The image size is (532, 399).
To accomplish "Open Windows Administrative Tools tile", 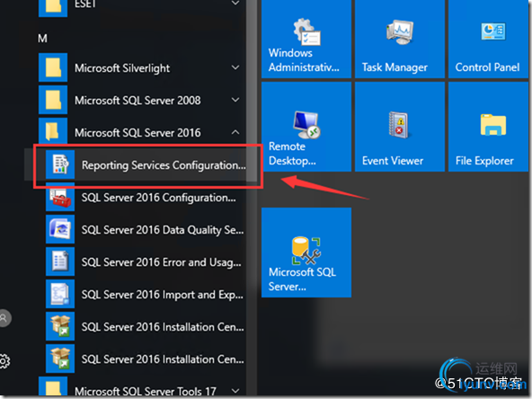I will [x=306, y=39].
